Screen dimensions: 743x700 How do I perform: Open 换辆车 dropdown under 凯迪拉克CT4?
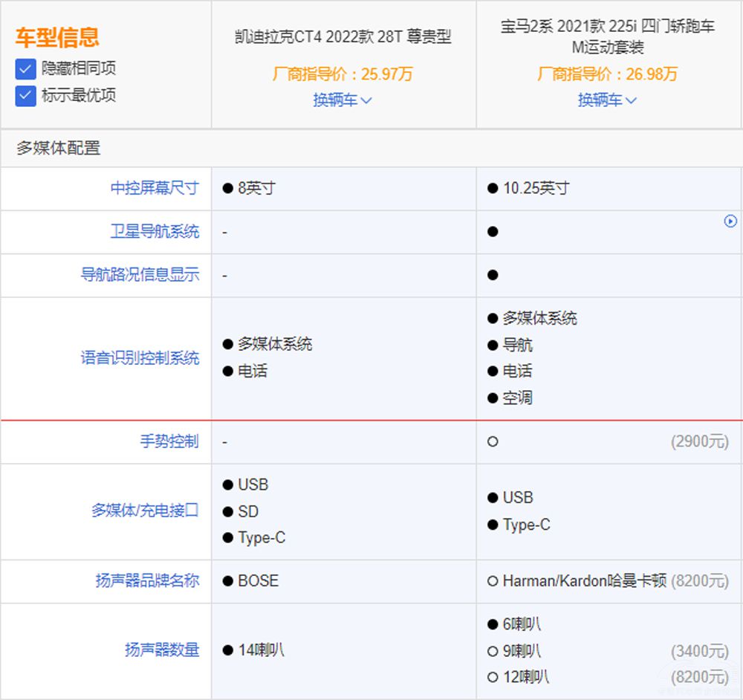pyautogui.click(x=343, y=100)
